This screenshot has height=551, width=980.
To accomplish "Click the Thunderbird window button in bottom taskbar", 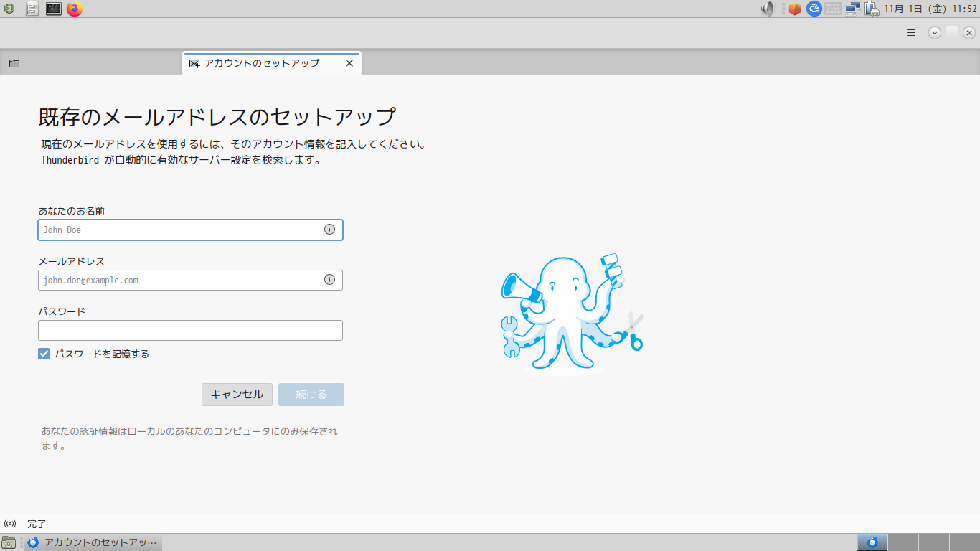I will tap(93, 542).
